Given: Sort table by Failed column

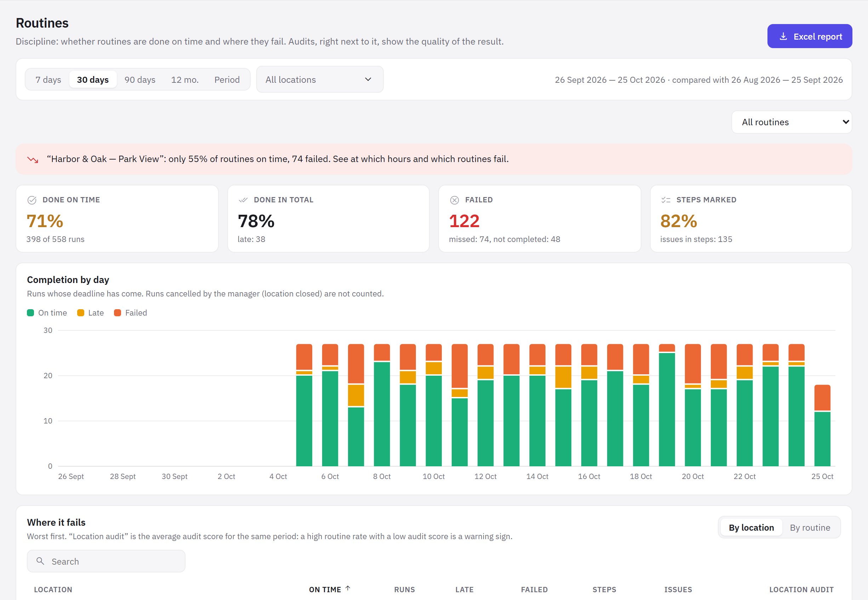Looking at the screenshot, I should click(534, 589).
